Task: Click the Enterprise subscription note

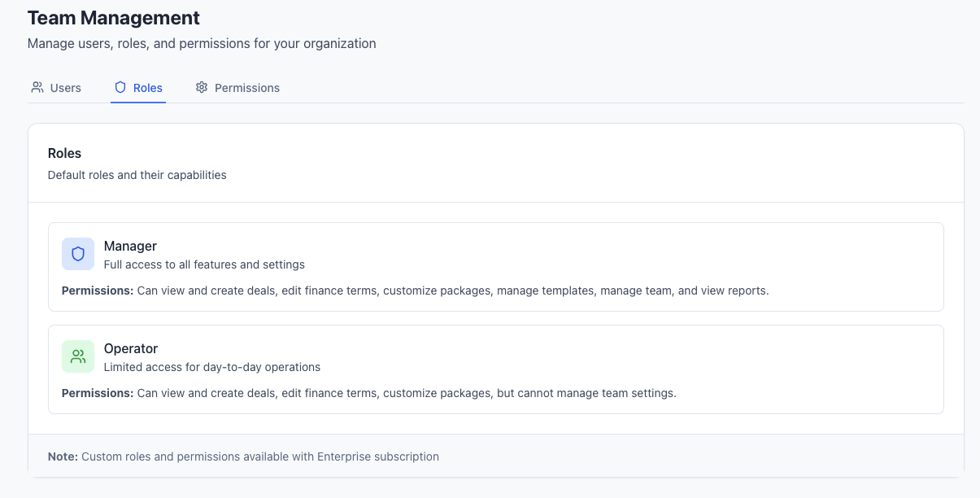Action: click(x=244, y=456)
